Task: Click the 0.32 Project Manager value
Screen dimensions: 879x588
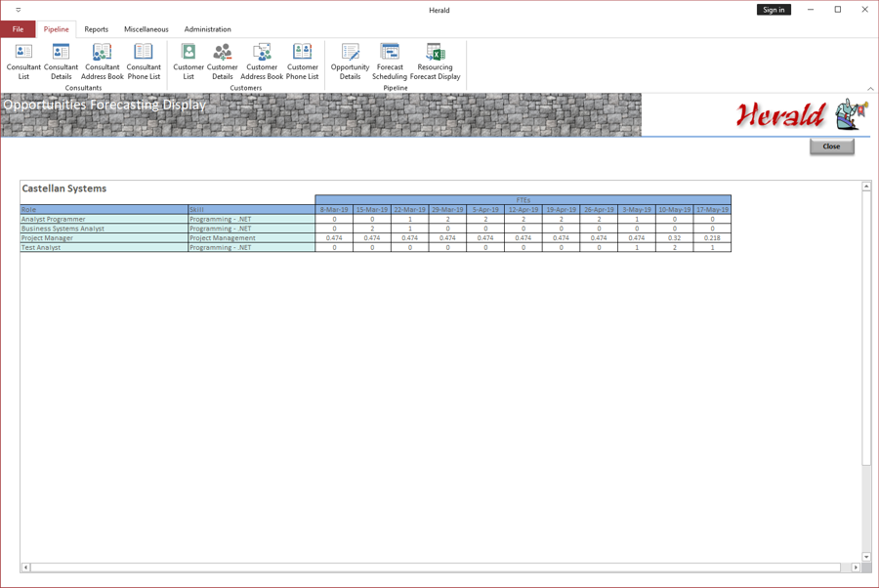Action: pyautogui.click(x=674, y=237)
